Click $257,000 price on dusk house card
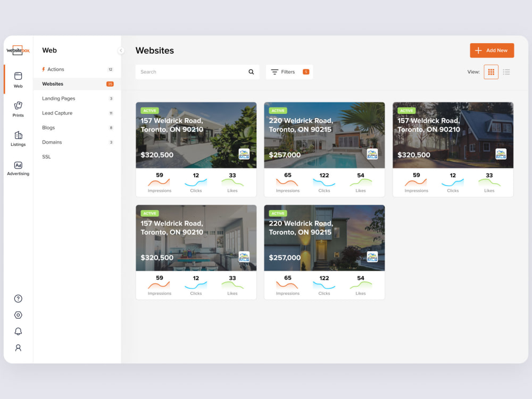532x399 pixels. point(285,257)
